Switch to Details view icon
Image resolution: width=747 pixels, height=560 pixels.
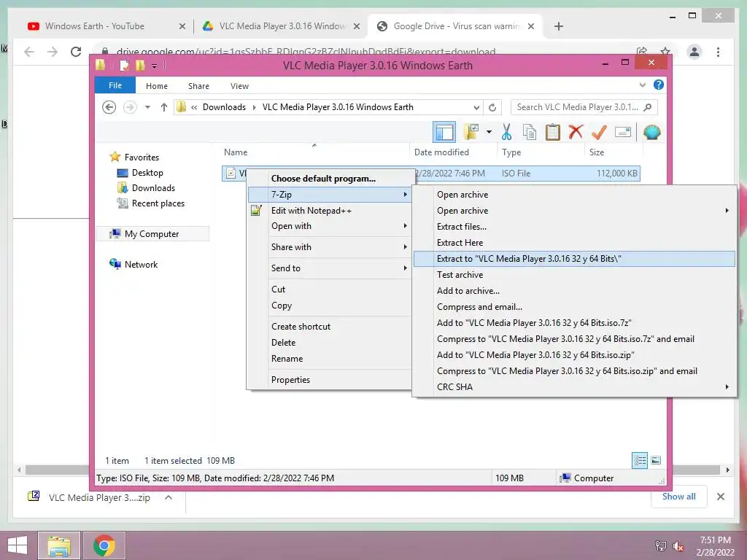point(639,460)
